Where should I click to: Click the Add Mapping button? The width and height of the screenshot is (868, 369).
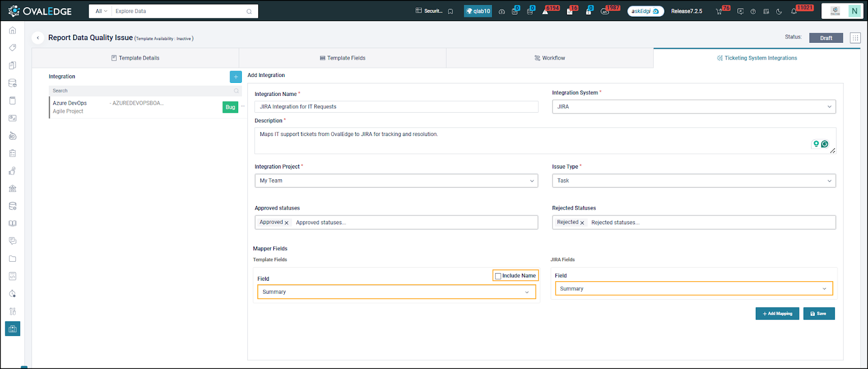[x=777, y=314]
